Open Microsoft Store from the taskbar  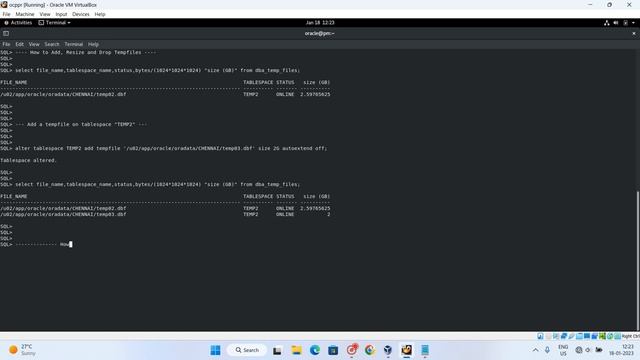(333, 350)
